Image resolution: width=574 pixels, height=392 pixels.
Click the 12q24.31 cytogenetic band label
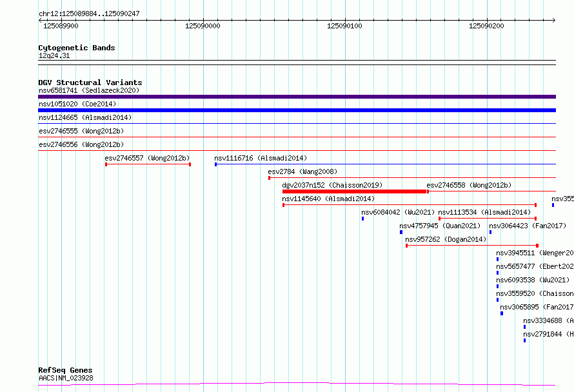click(x=54, y=55)
